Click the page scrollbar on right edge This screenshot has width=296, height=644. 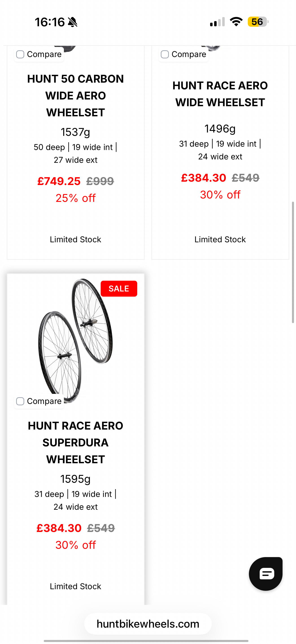(293, 262)
